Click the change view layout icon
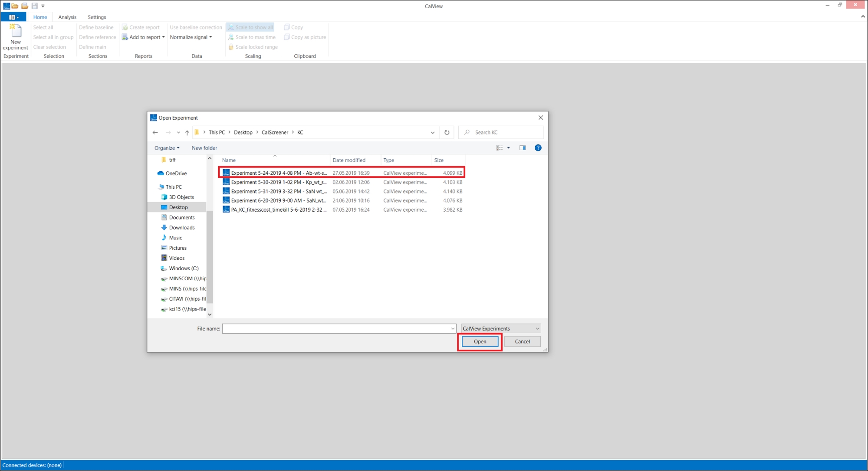The width and height of the screenshot is (868, 471). pyautogui.click(x=500, y=148)
